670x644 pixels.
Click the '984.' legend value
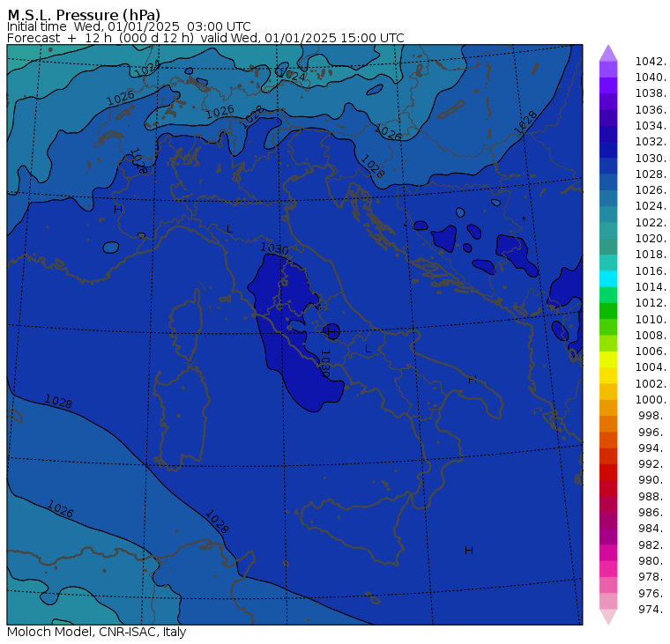point(652,528)
